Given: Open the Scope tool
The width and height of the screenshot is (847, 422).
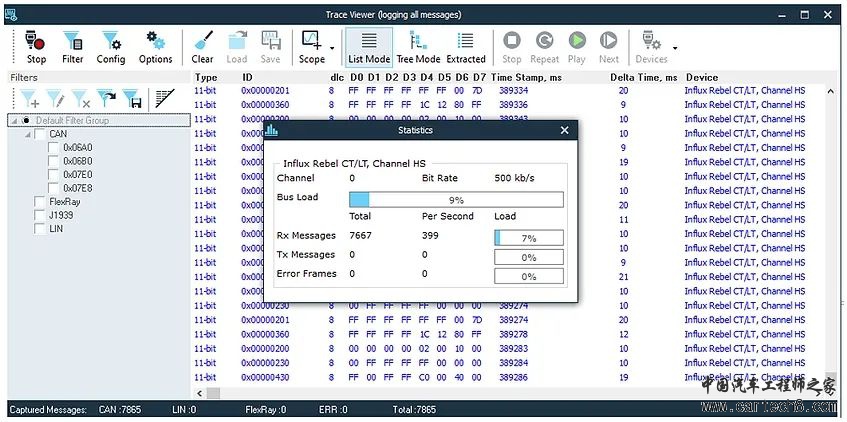Looking at the screenshot, I should click(x=312, y=48).
